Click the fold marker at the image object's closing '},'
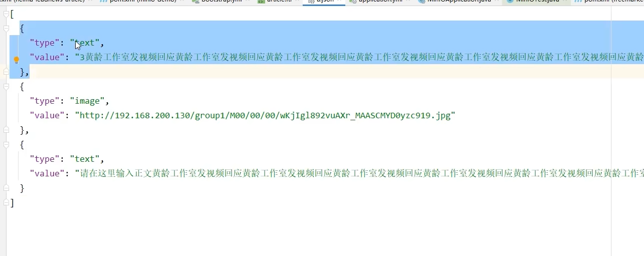Image resolution: width=644 pixels, height=256 pixels. coord(6,130)
